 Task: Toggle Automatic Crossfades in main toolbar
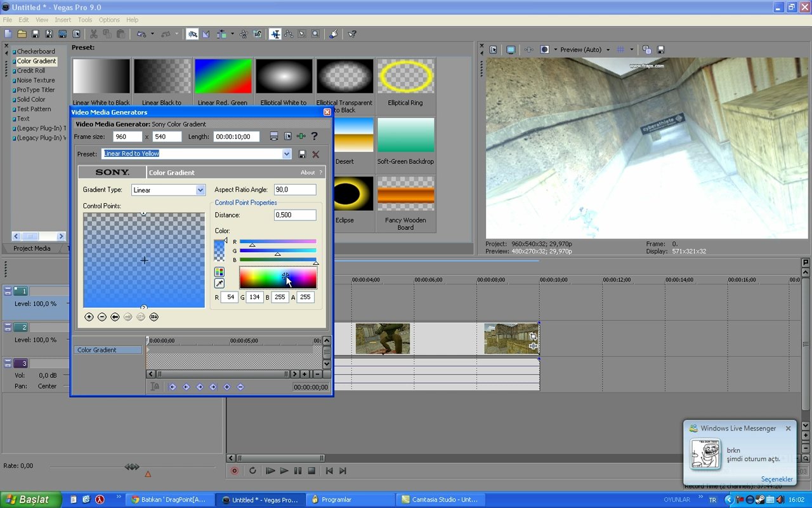coord(206,34)
